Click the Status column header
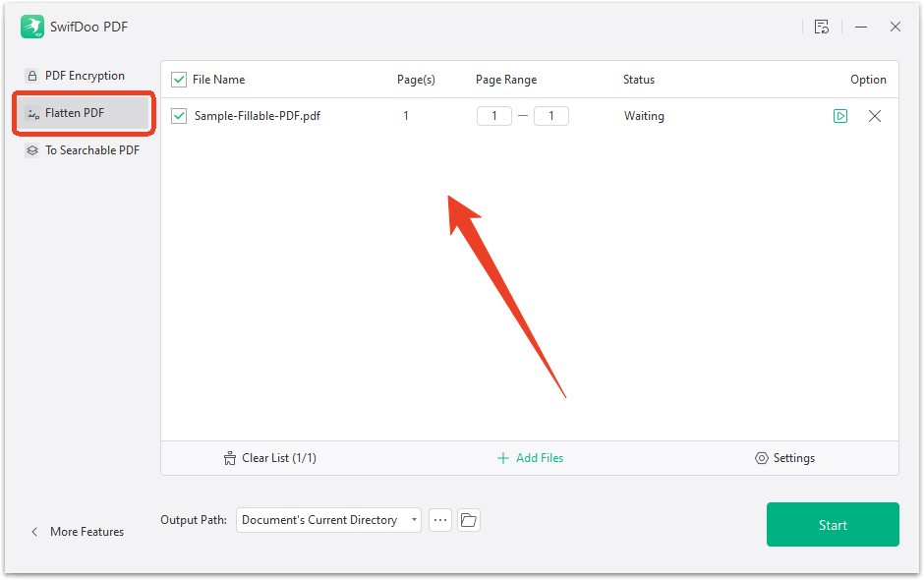 pos(639,80)
